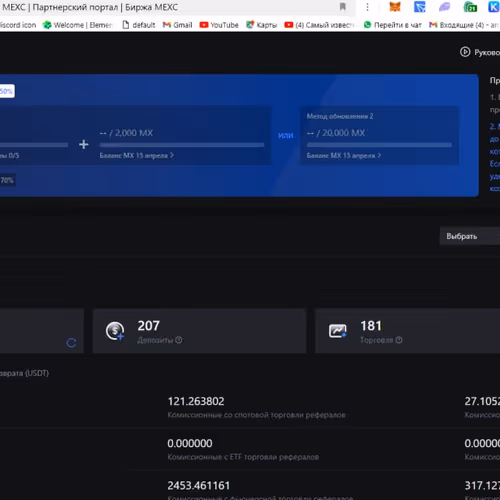Image resolution: width=500 pixels, height=500 pixels.
Task: Open the Gmail bookmark
Action: (177, 25)
